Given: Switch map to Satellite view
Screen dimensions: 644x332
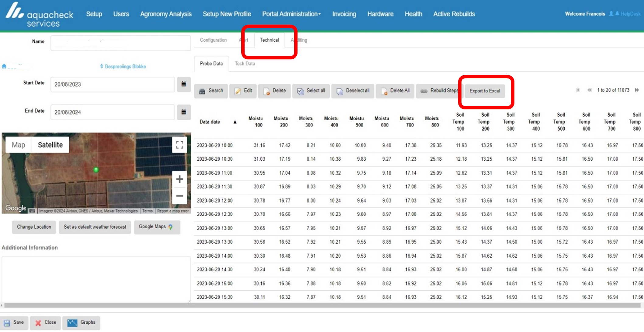Looking at the screenshot, I should coord(50,145).
